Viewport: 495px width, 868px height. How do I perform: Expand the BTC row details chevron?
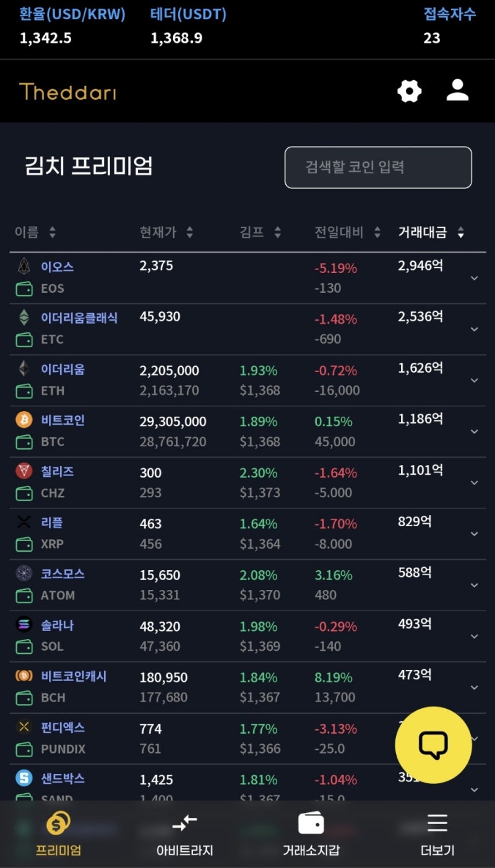[475, 432]
